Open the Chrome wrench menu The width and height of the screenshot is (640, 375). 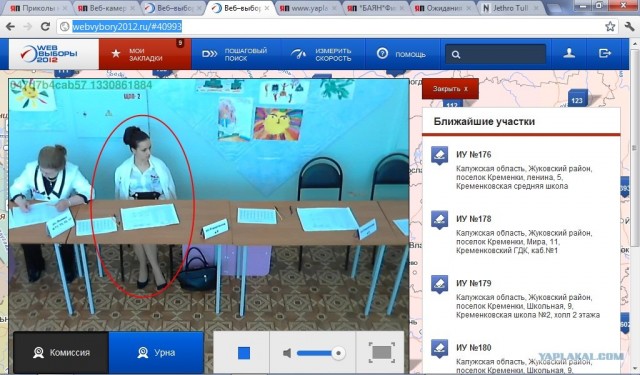pyautogui.click(x=629, y=27)
